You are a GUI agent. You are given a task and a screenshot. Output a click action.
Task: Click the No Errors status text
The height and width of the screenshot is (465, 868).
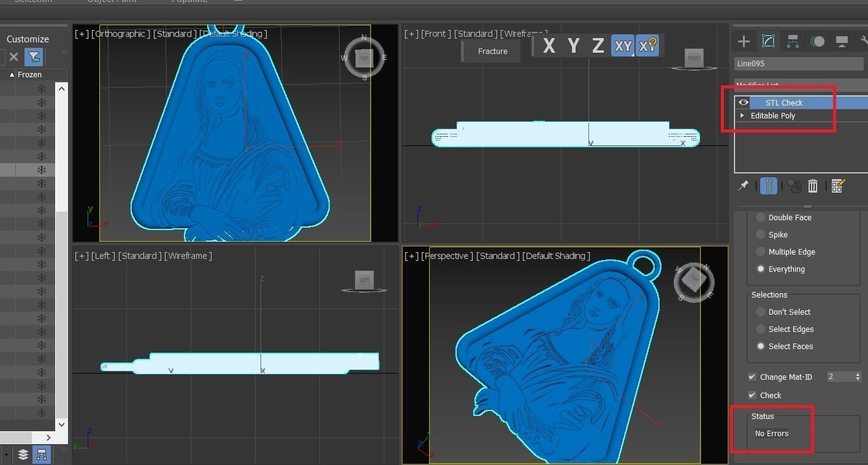pos(772,433)
